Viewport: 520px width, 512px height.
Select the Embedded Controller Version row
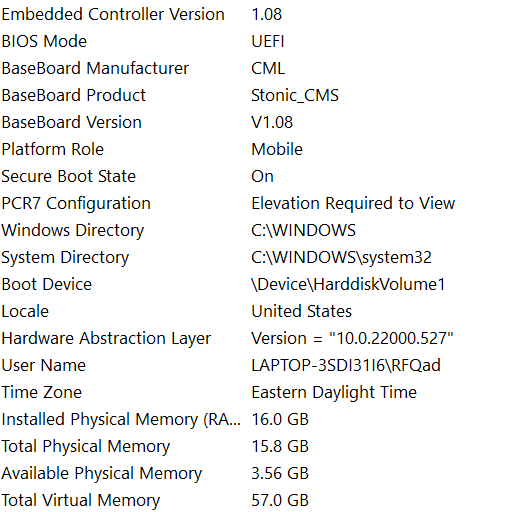point(260,14)
